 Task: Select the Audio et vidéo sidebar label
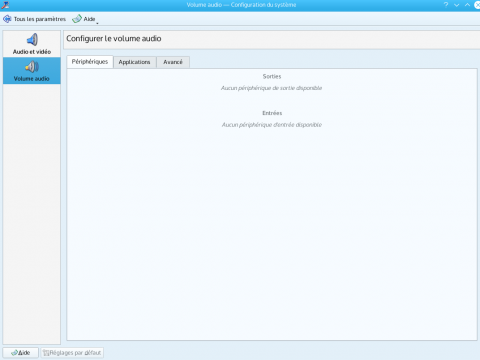coord(32,52)
